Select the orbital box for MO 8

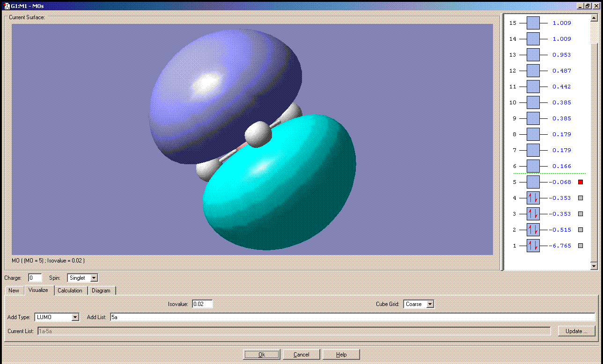533,134
